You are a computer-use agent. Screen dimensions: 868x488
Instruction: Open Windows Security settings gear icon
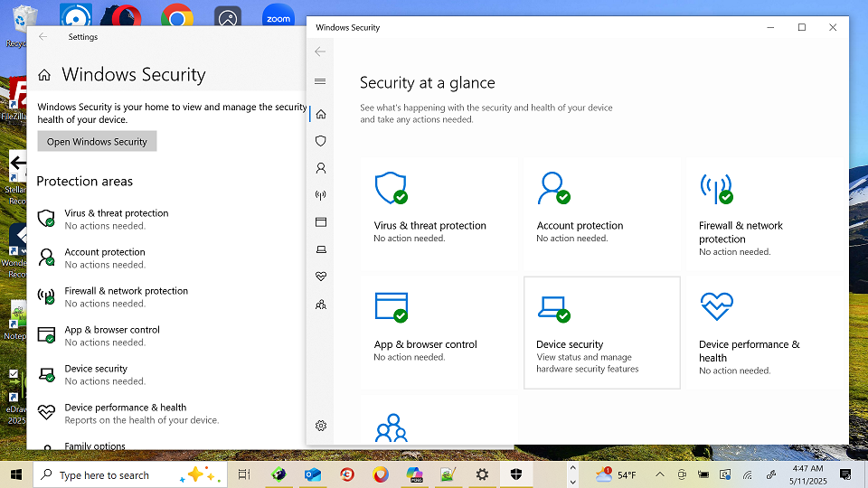point(320,426)
